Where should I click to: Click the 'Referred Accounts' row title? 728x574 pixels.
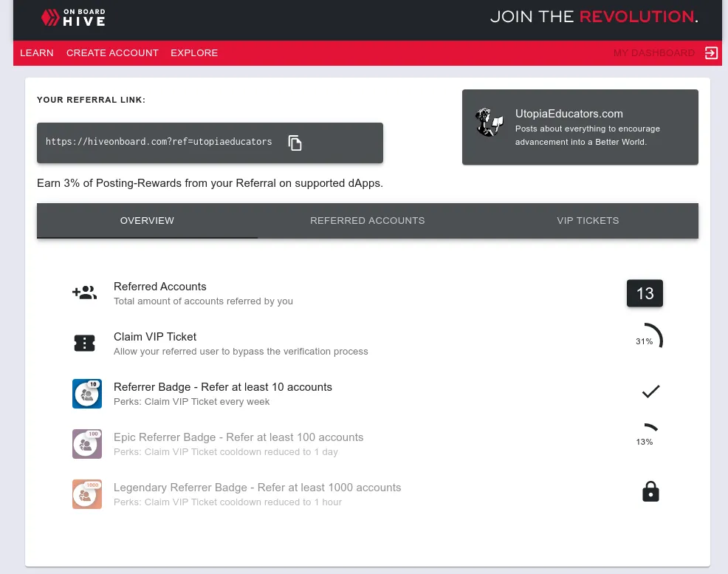[160, 287]
